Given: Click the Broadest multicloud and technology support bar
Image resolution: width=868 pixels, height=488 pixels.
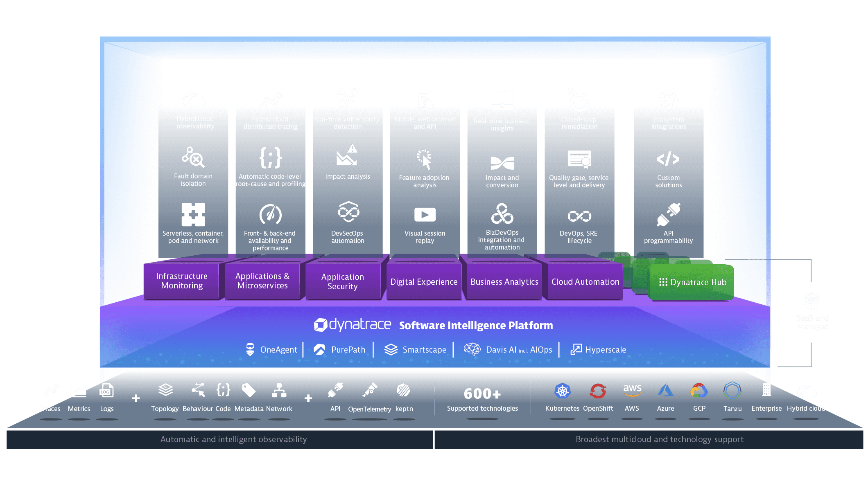Looking at the screenshot, I should pyautogui.click(x=649, y=439).
